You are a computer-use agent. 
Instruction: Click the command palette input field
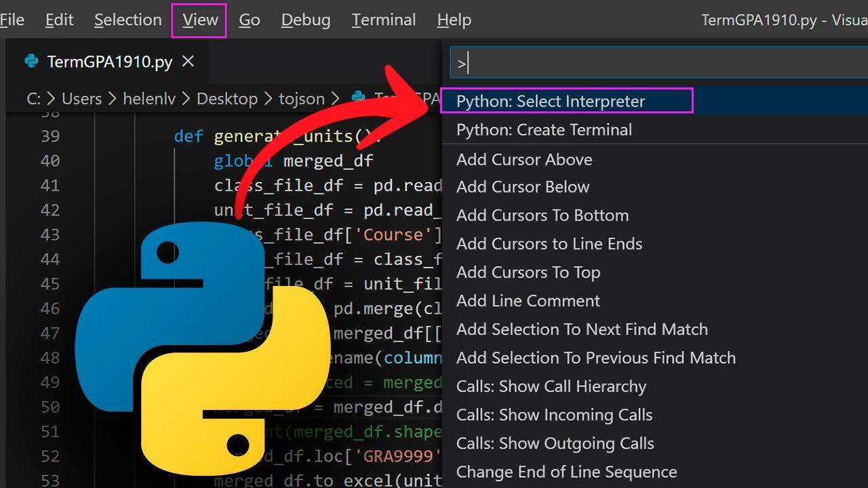point(658,64)
